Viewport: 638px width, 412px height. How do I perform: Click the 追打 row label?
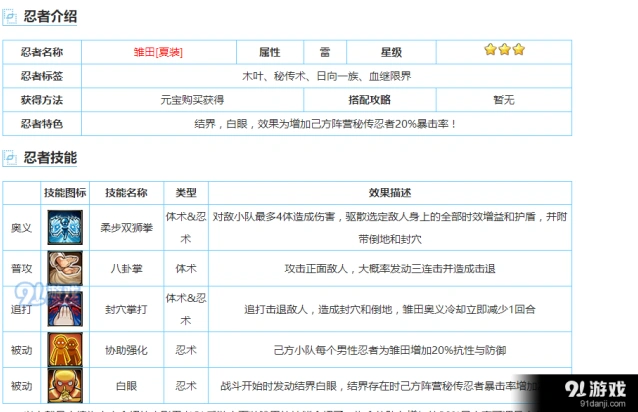tap(21, 309)
